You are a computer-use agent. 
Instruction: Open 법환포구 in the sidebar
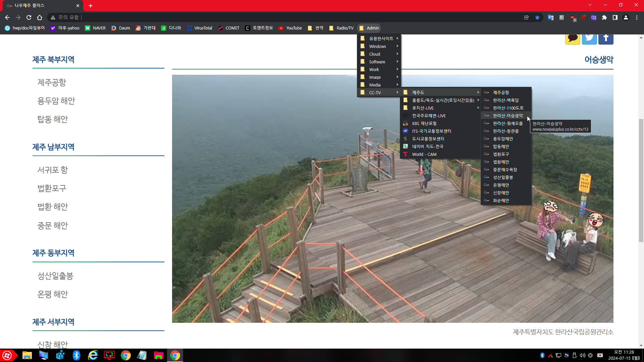pyautogui.click(x=52, y=188)
